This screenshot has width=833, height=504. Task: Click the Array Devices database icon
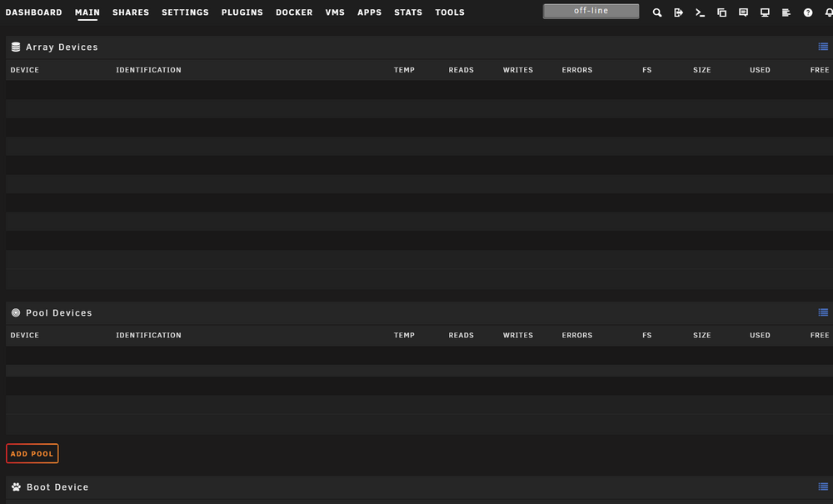coord(16,47)
